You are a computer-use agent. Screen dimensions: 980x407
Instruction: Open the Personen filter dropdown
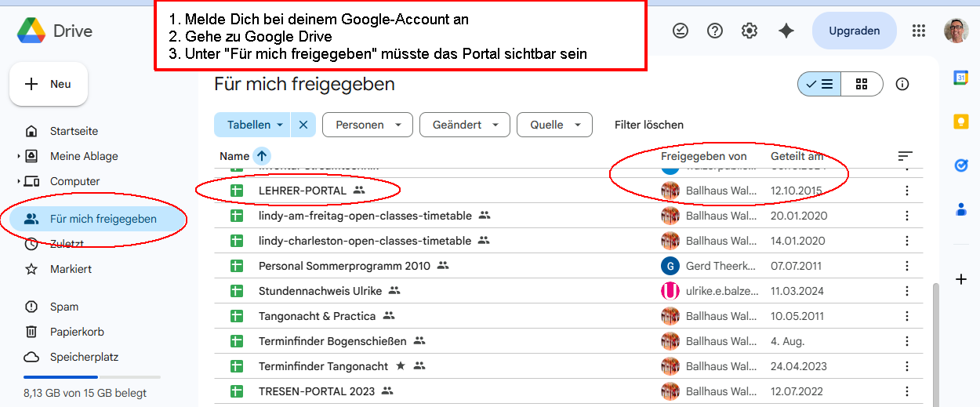[368, 125]
